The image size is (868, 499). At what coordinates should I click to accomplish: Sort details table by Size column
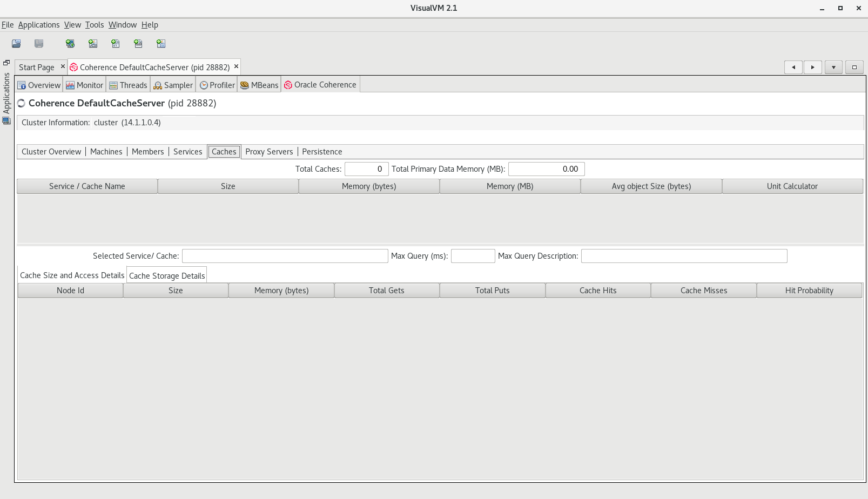point(176,291)
